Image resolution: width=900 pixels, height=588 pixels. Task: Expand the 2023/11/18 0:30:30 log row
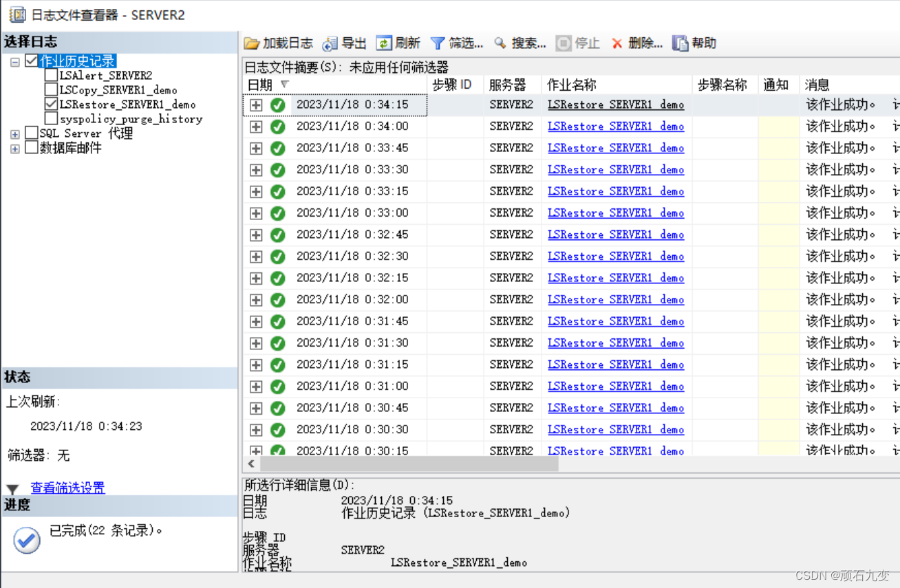[x=256, y=430]
